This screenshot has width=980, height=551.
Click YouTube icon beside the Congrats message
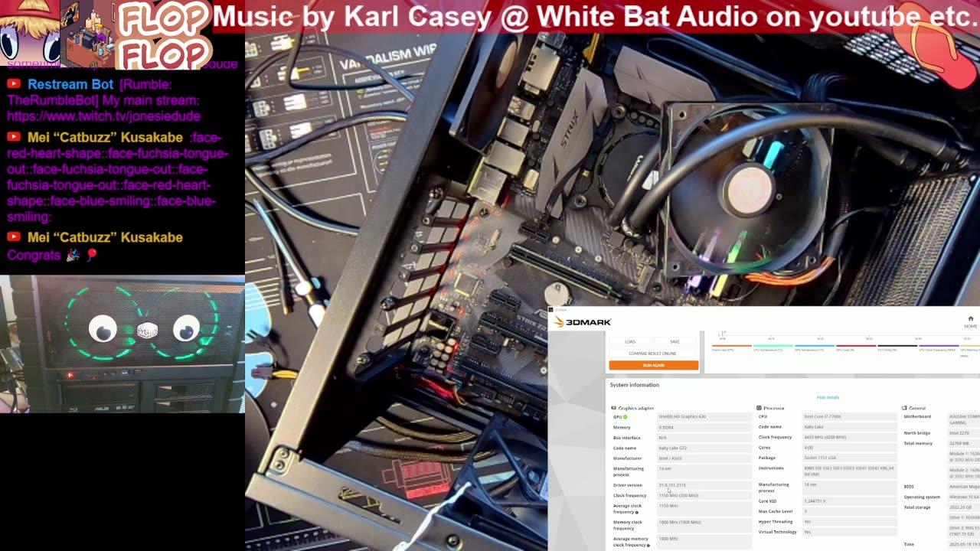[14, 237]
